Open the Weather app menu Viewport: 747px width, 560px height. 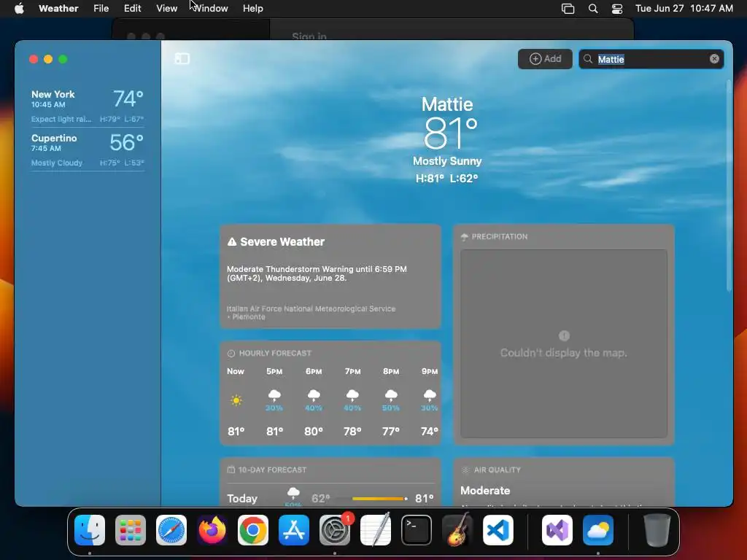coord(58,9)
